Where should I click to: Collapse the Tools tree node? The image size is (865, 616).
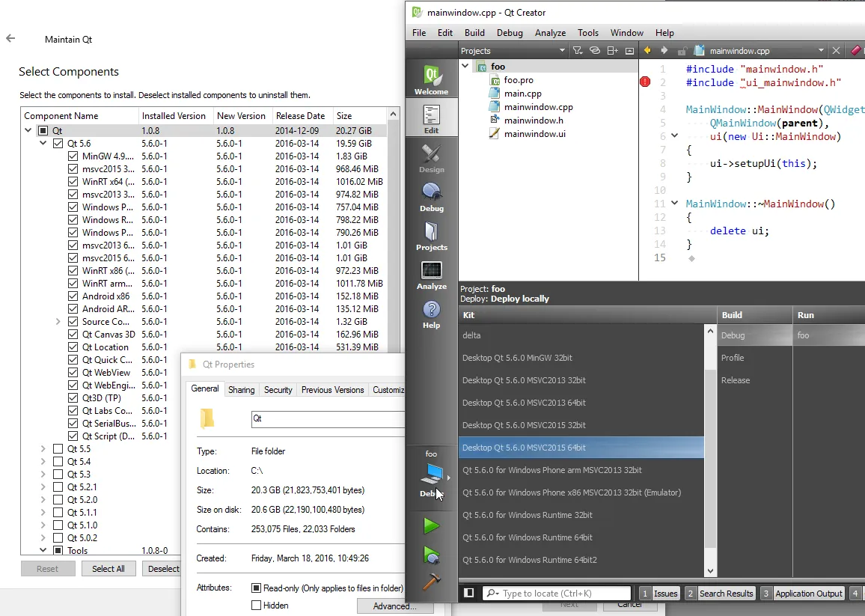pyautogui.click(x=43, y=550)
